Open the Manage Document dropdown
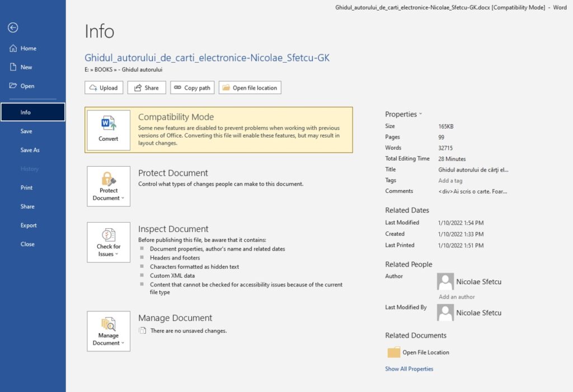Image resolution: width=573 pixels, height=392 pixels. 109,332
